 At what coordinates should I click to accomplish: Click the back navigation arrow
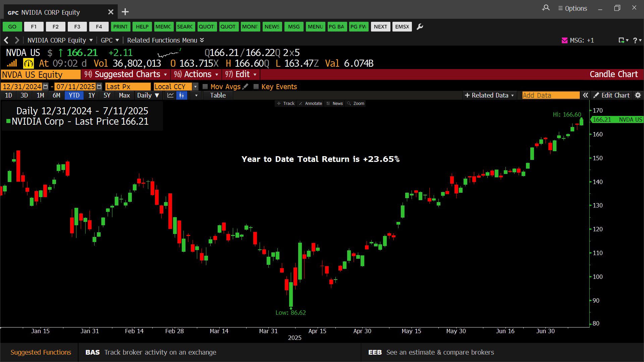6,40
